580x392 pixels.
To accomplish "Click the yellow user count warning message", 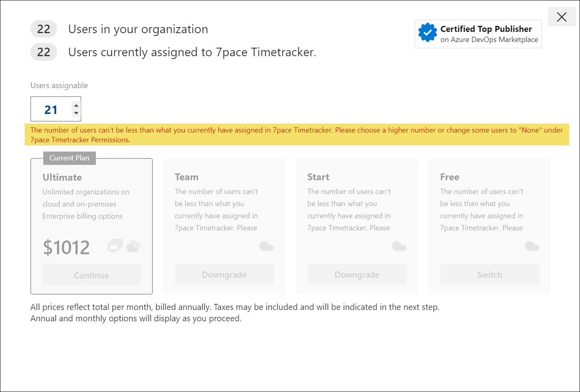I will (297, 135).
